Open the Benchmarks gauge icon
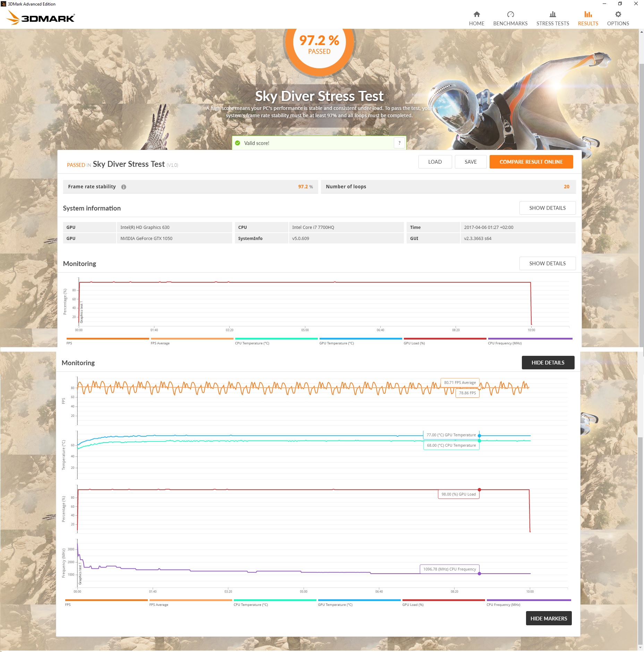Screen dimensions: 644x652 [x=510, y=14]
